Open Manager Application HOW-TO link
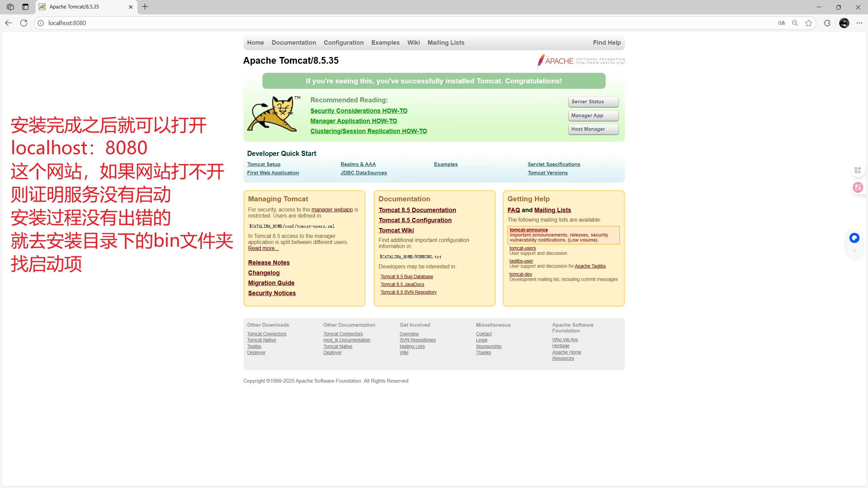 click(x=354, y=121)
